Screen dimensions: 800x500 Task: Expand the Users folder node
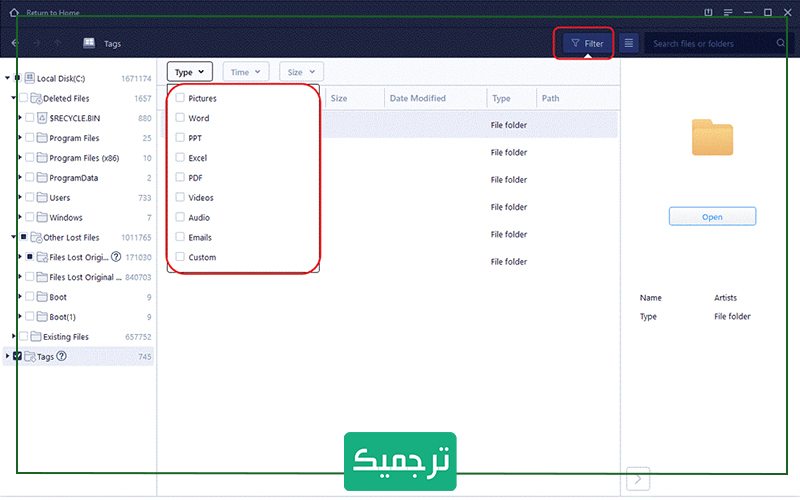coord(20,197)
